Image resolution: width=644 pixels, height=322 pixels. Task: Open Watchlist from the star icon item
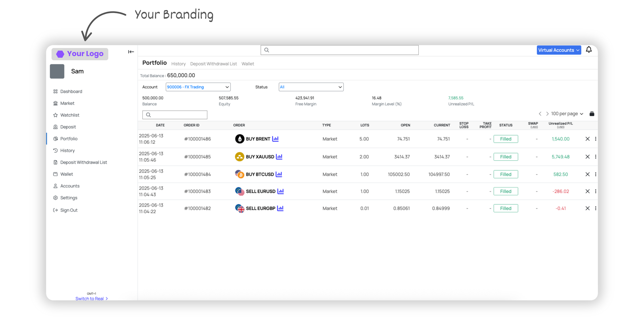pos(69,115)
